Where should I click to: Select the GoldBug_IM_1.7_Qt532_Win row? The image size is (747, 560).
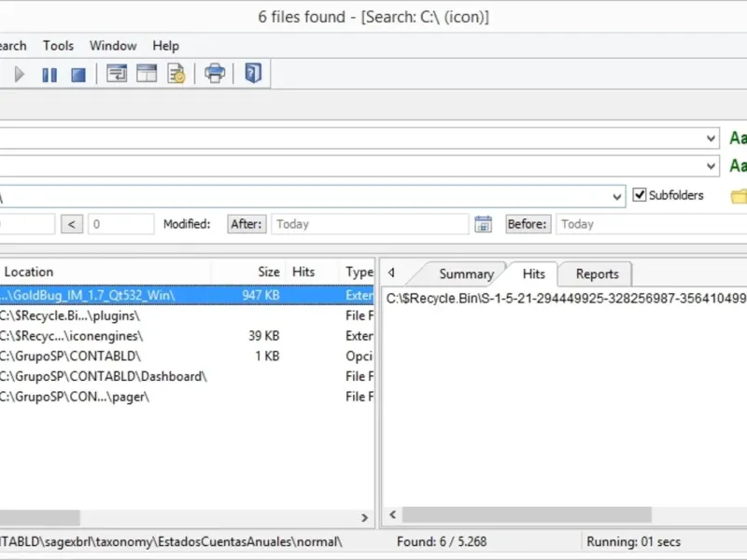[x=187, y=295]
